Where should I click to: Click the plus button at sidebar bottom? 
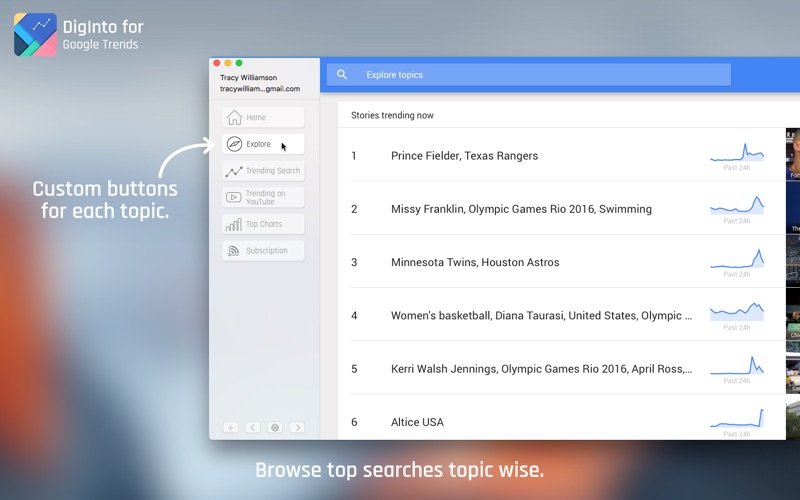pyautogui.click(x=231, y=428)
